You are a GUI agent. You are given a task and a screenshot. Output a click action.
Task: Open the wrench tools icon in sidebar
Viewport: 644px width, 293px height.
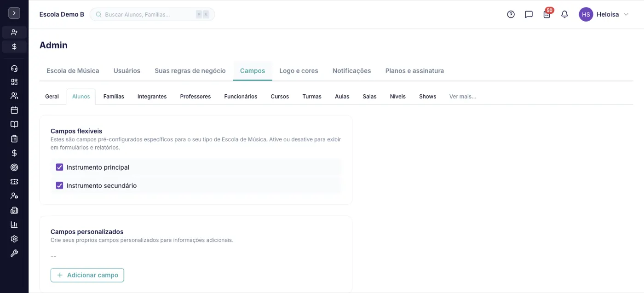(14, 253)
